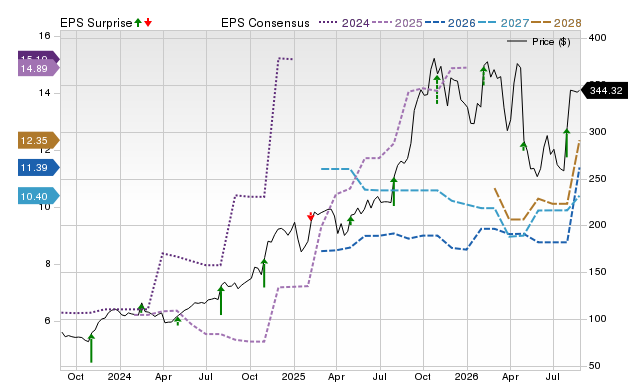Click the red down arrow in EPS Surprise legend
This screenshot has width=640, height=382.
[x=148, y=22]
